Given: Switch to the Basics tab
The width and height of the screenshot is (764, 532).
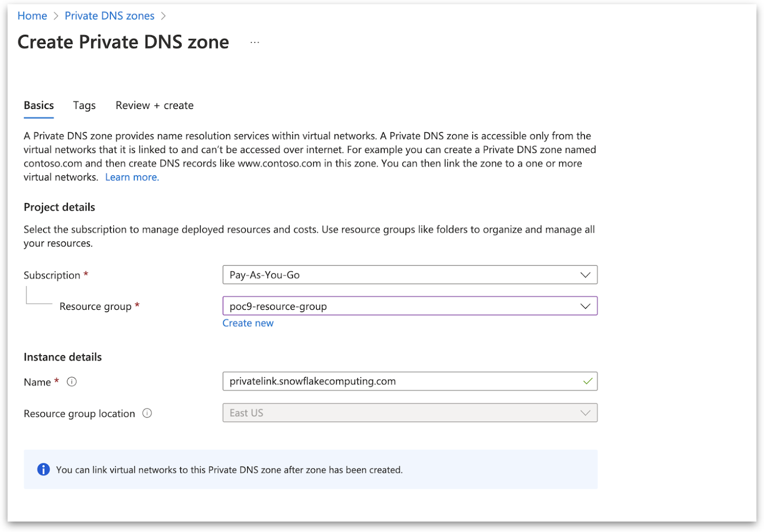Looking at the screenshot, I should [x=39, y=106].
